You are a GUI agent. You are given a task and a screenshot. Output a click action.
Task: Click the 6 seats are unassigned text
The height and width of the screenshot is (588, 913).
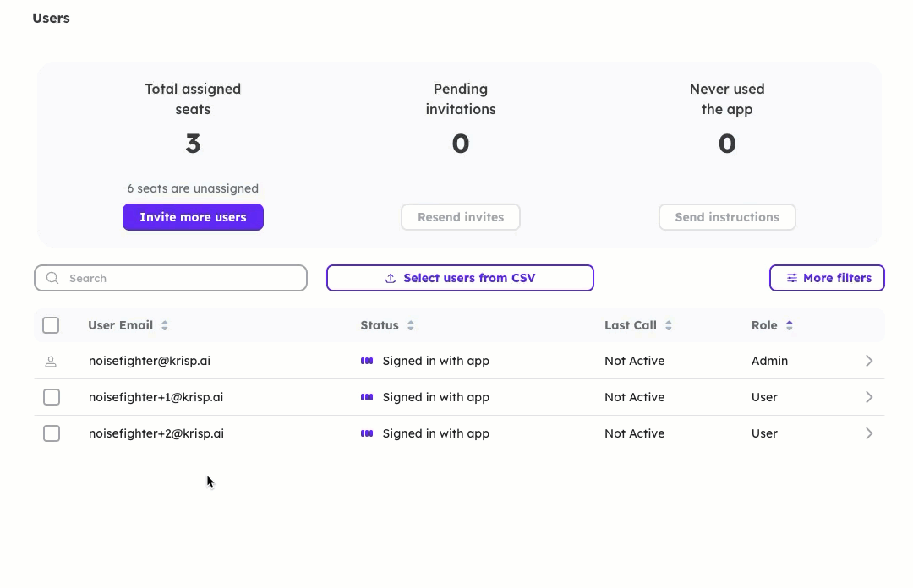(193, 188)
